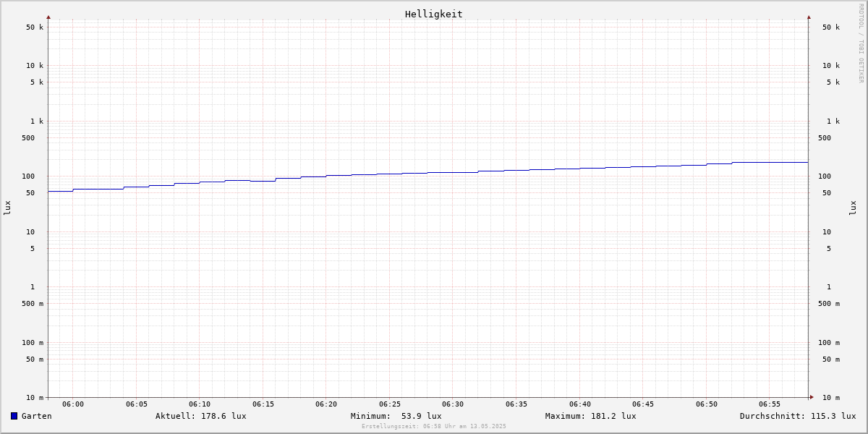Click the 06:50 time axis label
The image size is (868, 434).
tap(707, 404)
